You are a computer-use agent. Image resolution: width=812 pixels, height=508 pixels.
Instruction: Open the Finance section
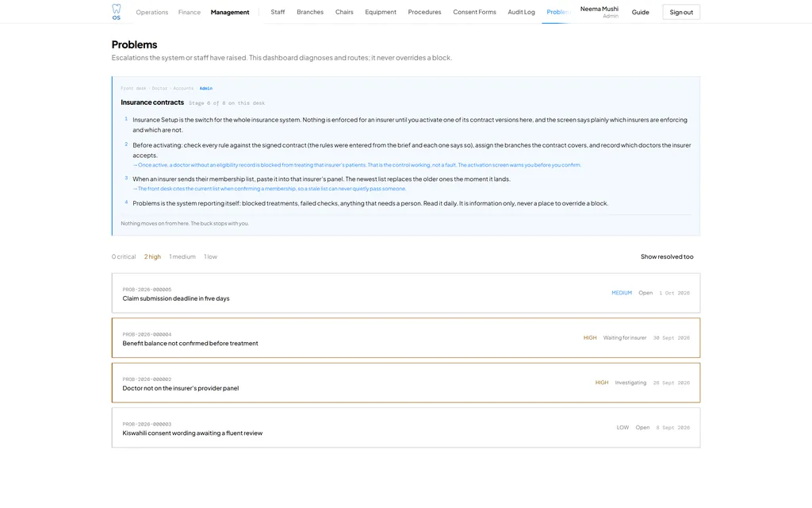pos(189,12)
